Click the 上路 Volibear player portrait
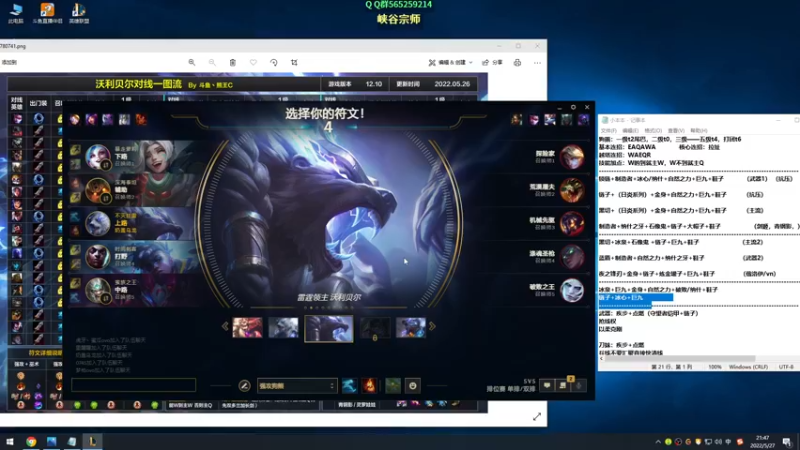 [97, 223]
